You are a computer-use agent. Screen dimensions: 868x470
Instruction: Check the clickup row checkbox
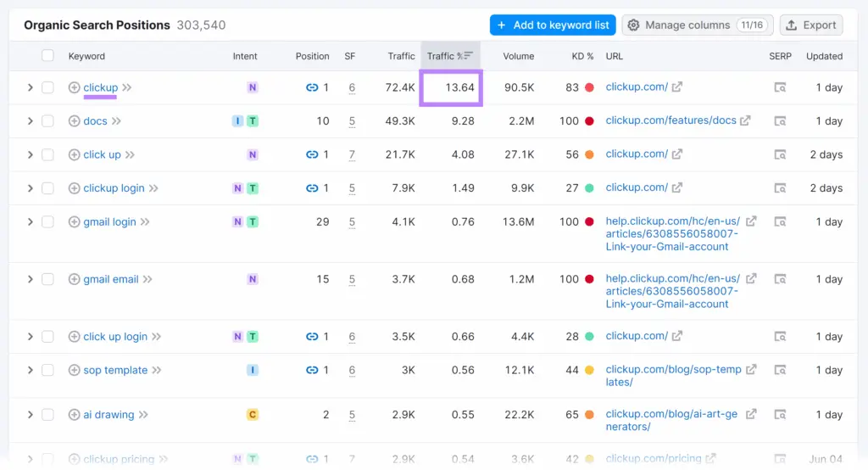[x=47, y=87]
